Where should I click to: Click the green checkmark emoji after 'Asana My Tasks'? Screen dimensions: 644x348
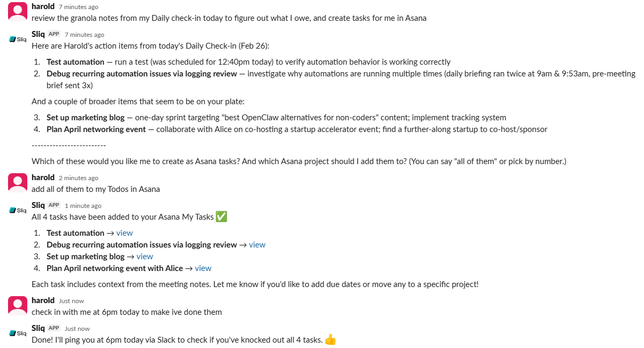[221, 216]
